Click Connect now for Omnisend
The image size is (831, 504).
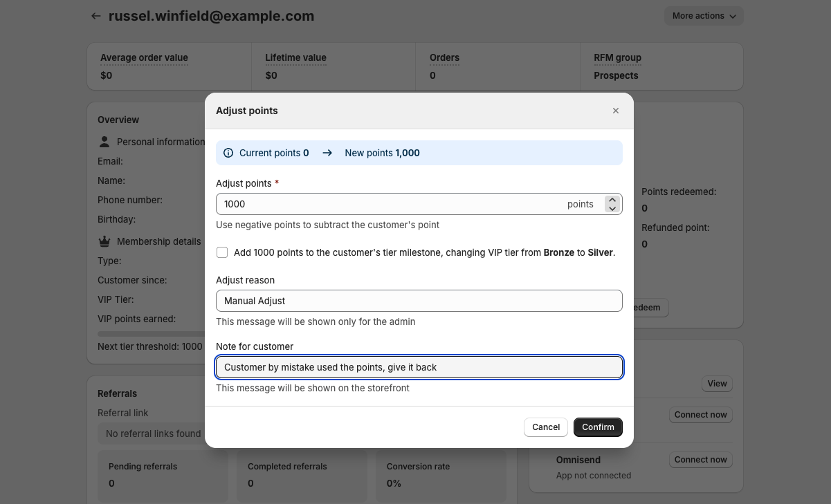pos(700,460)
